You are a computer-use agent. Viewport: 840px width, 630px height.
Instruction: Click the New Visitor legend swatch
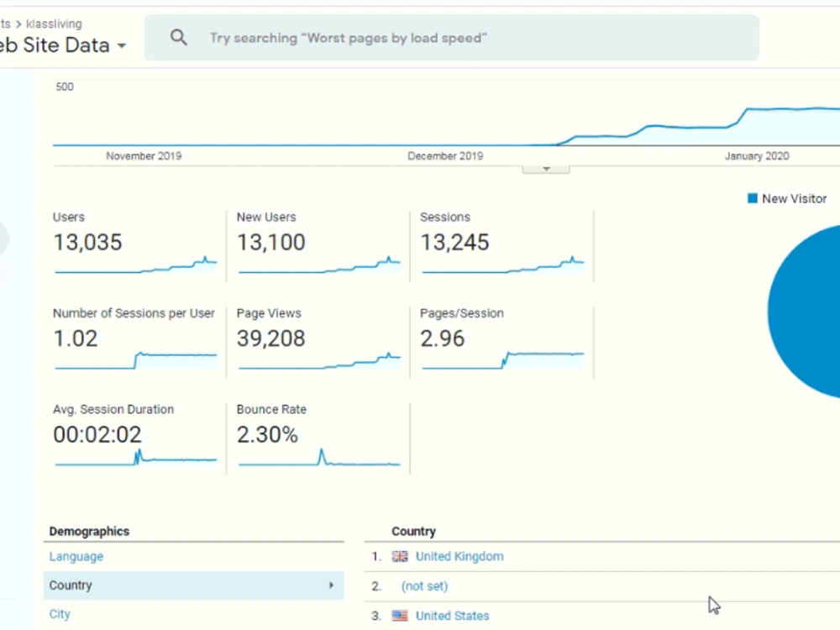point(752,199)
